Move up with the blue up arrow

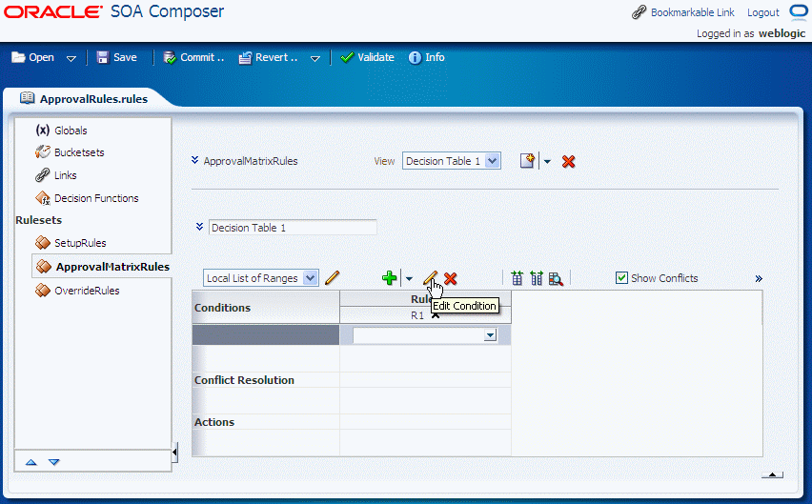pos(31,462)
